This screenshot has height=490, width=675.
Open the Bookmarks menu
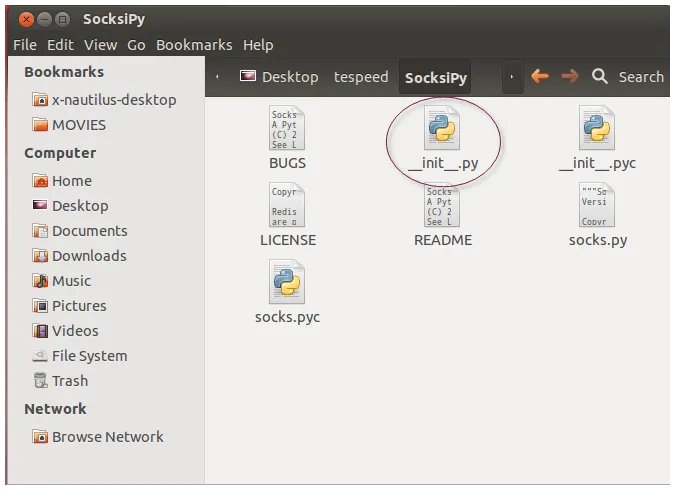coord(194,45)
